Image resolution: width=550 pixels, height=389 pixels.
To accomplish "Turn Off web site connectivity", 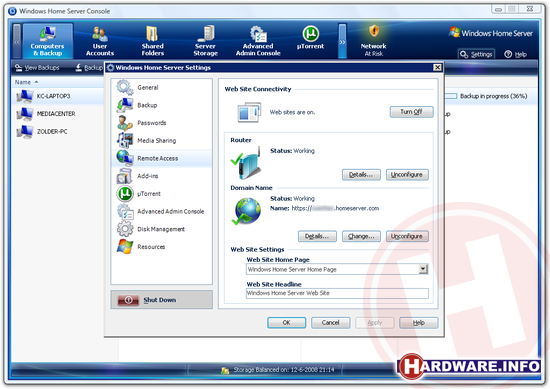I will (411, 112).
